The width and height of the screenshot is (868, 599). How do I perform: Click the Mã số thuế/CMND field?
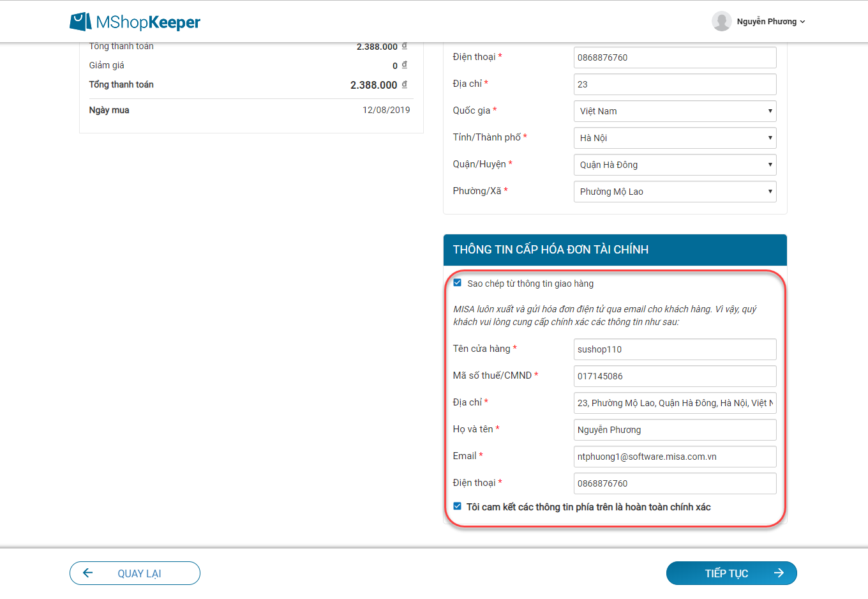pyautogui.click(x=675, y=376)
